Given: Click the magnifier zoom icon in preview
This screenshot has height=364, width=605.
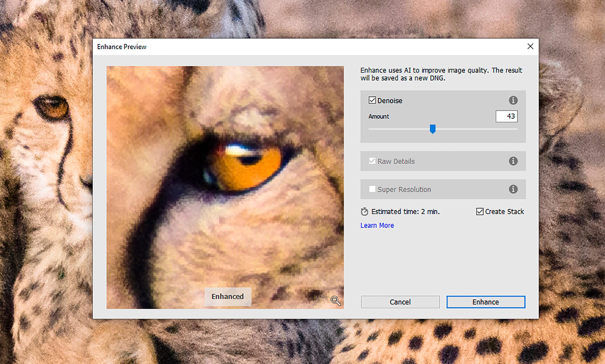Looking at the screenshot, I should [335, 300].
